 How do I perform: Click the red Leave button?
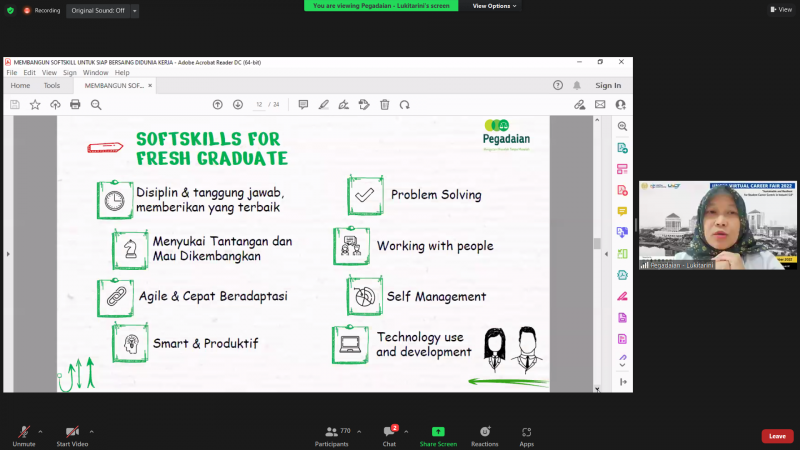[x=777, y=436]
